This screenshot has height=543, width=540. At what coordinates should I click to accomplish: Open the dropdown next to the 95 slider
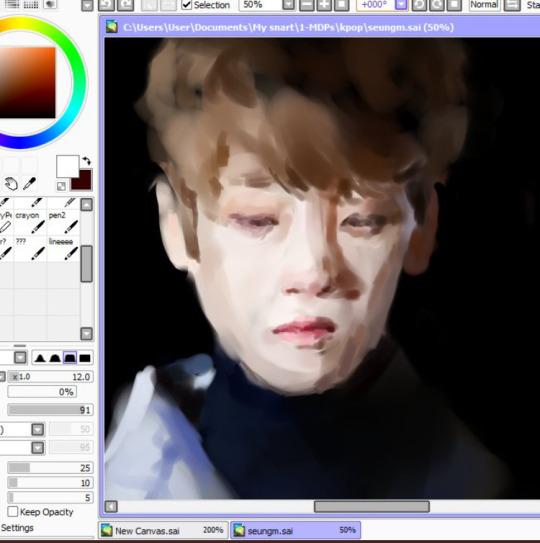(x=38, y=447)
